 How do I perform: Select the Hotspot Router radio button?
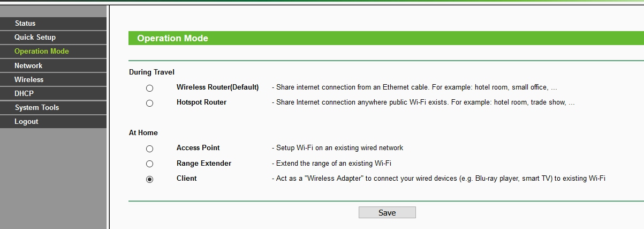[149, 103]
